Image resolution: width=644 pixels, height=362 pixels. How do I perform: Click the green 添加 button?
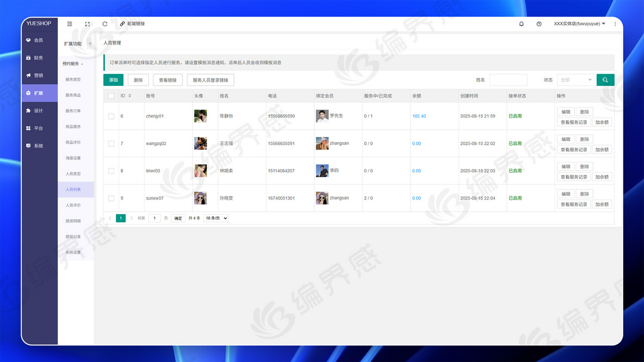113,80
